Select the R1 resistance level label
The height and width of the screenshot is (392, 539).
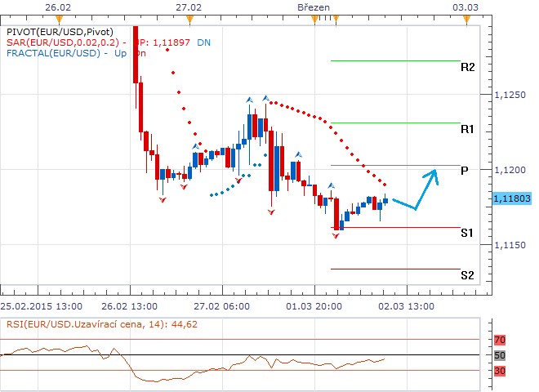tap(467, 129)
